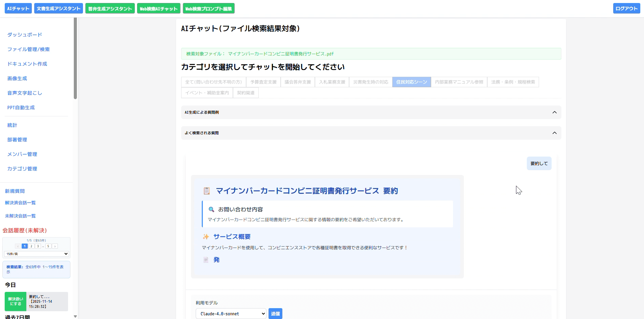Screen dimensions: 644x319
Task: Select the 住民対応シーン category
Action: pos(411,82)
